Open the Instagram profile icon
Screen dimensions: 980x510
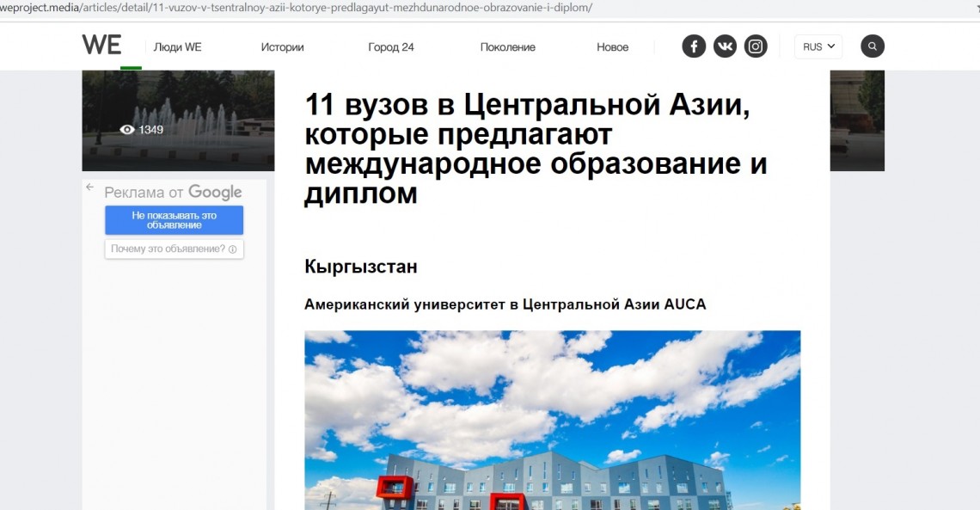756,46
